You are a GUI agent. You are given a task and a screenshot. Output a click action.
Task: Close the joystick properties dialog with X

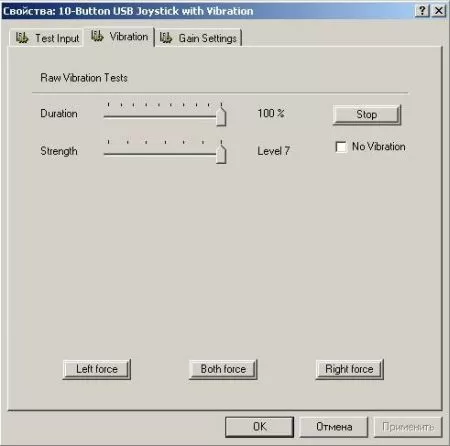click(x=439, y=11)
